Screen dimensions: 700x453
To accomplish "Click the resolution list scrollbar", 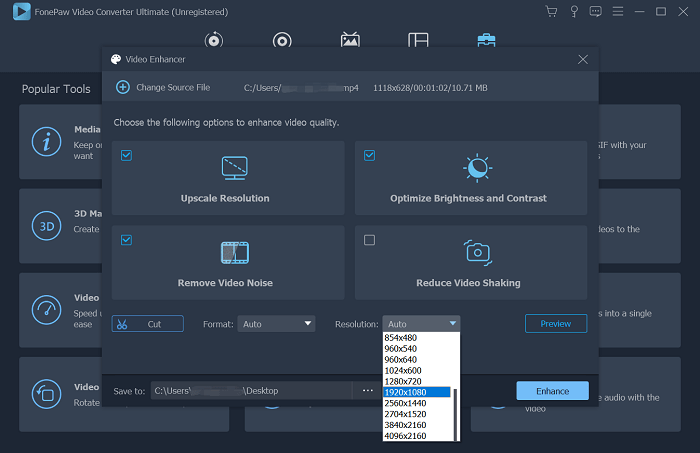I will 455,415.
